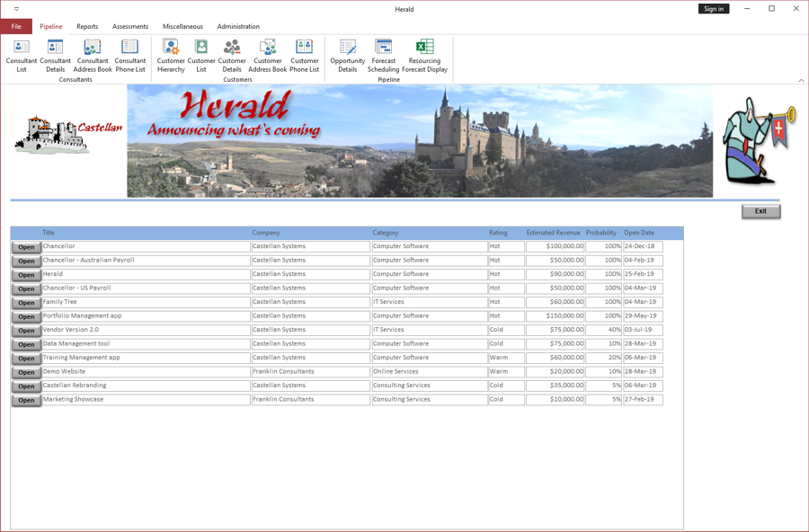Switch to the Reports ribbon tab
This screenshot has height=532, width=809.
pos(87,26)
